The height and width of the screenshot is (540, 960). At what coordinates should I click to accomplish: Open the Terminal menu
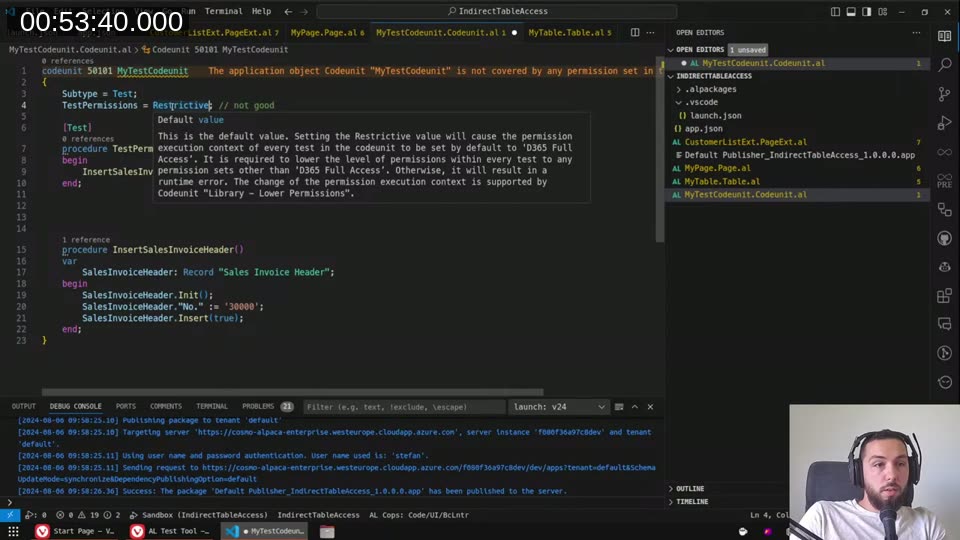tap(223, 11)
